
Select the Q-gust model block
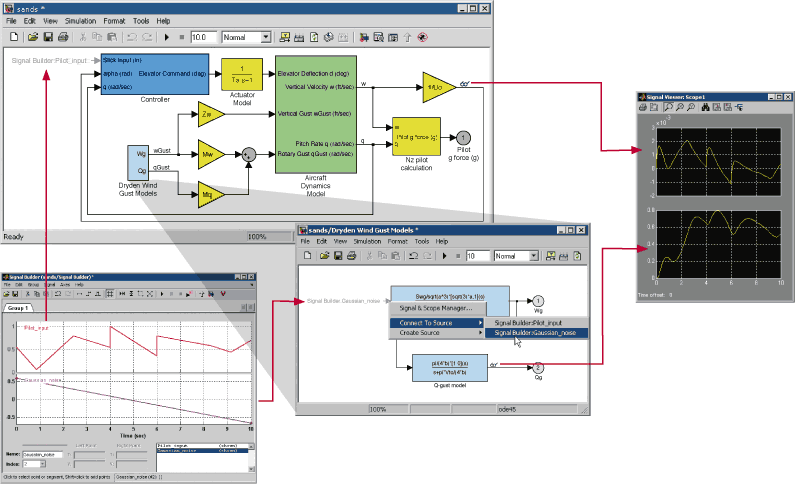[x=450, y=368]
